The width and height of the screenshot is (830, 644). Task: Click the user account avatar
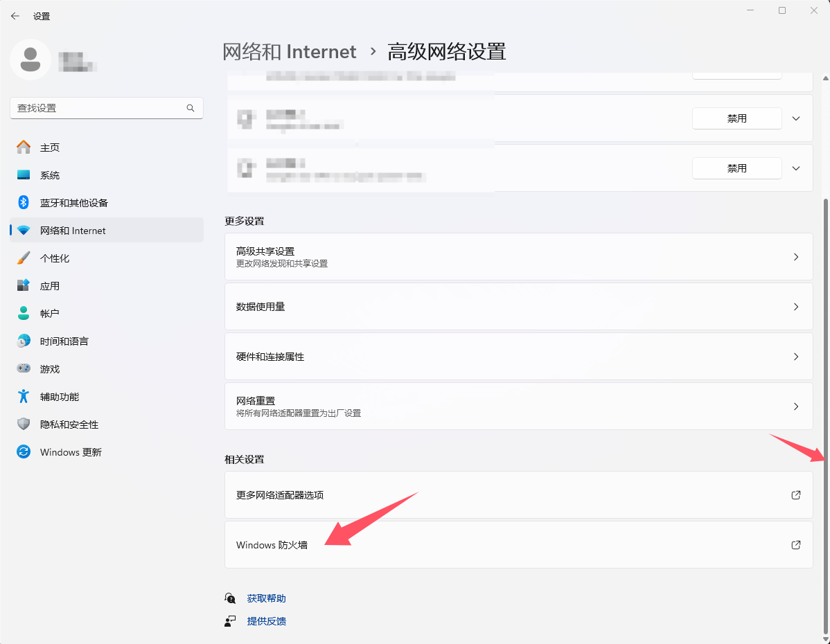[30, 60]
